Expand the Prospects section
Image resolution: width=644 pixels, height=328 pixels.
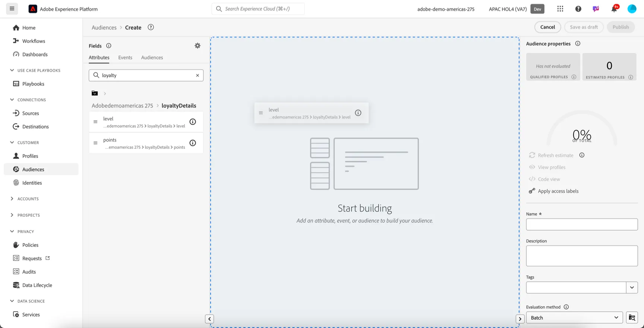12,215
